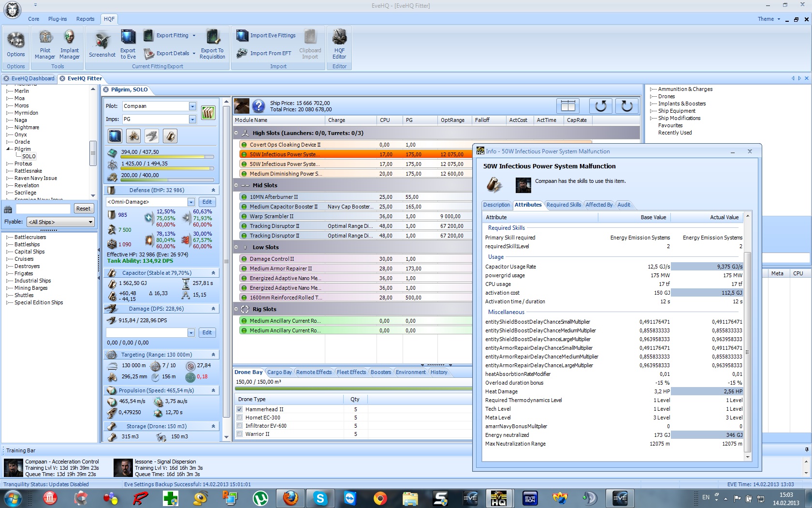The width and height of the screenshot is (812, 508).
Task: Click the undo arrow button
Action: pos(600,106)
